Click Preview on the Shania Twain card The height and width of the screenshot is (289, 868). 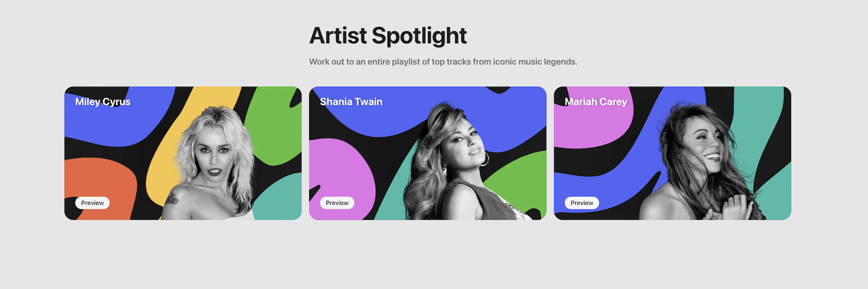coord(337,203)
